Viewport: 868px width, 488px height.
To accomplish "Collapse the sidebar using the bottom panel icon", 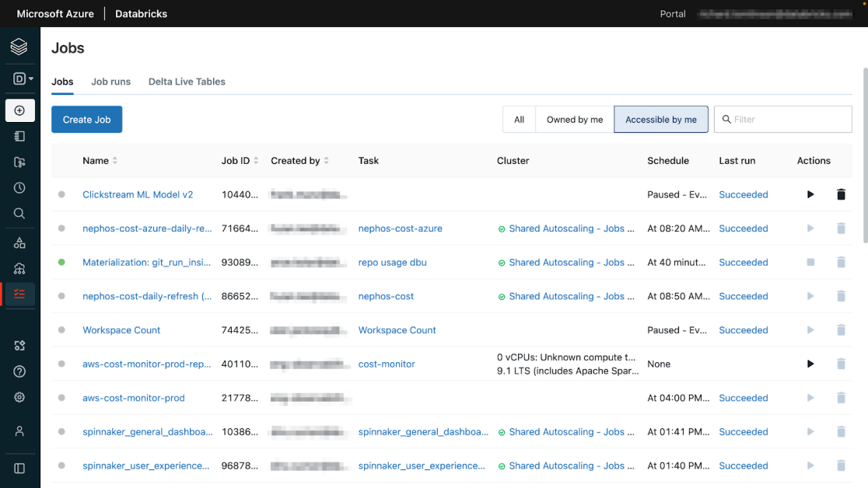I will pos(20,469).
